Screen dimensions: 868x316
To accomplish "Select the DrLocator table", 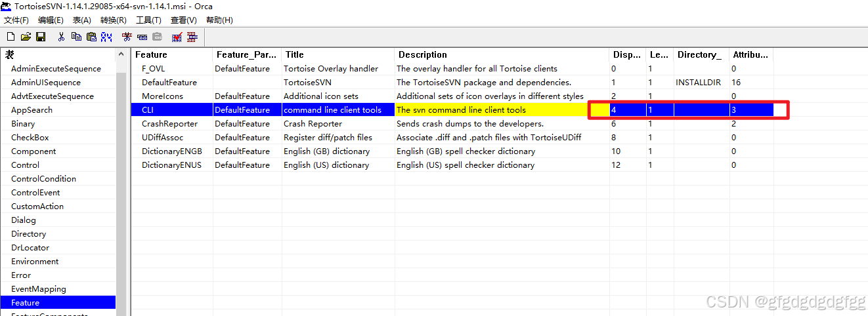I will (30, 248).
